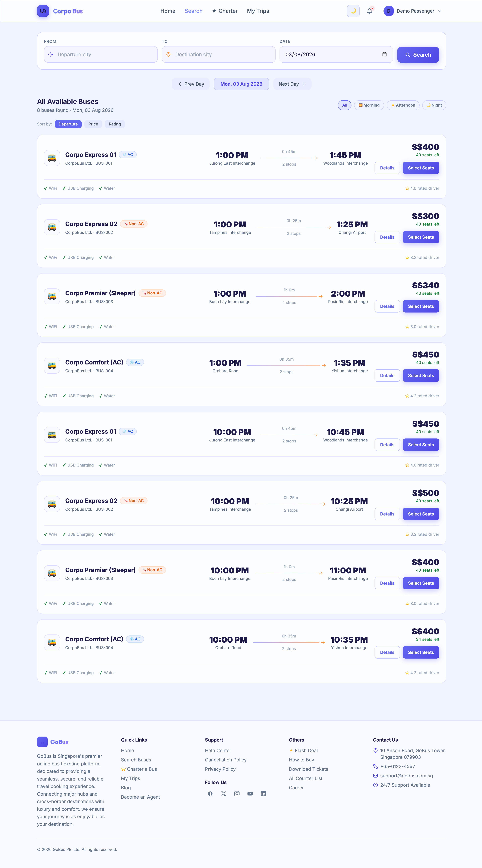This screenshot has height=868, width=482.
Task: Open the notifications bell
Action: [x=369, y=11]
